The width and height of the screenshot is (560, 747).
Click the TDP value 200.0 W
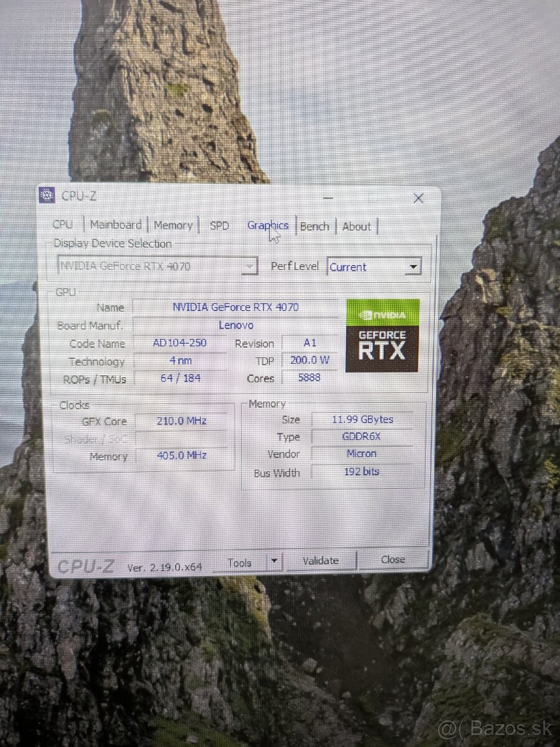pyautogui.click(x=309, y=360)
